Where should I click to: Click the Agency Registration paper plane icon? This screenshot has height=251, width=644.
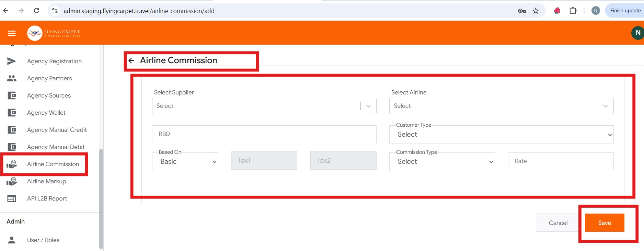pyautogui.click(x=12, y=61)
